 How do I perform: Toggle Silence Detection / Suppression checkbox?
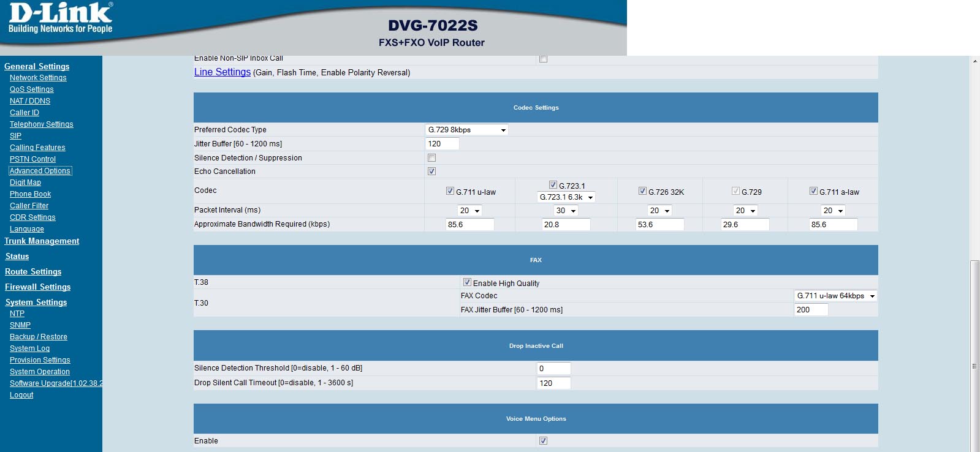coord(431,158)
